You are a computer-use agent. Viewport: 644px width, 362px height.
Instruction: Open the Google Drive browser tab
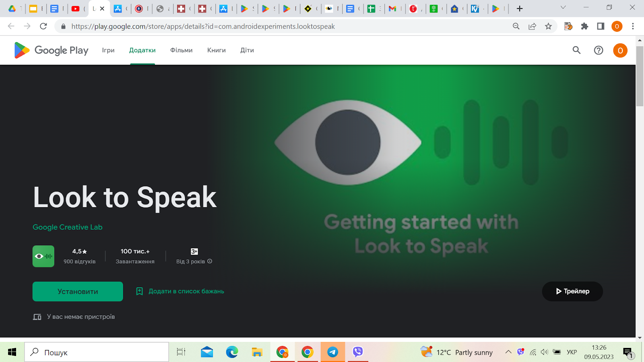[12, 8]
